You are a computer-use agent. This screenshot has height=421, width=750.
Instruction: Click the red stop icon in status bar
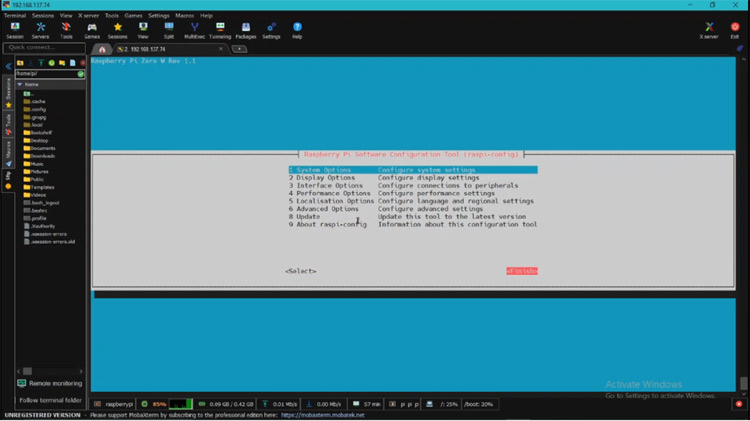[x=739, y=404]
